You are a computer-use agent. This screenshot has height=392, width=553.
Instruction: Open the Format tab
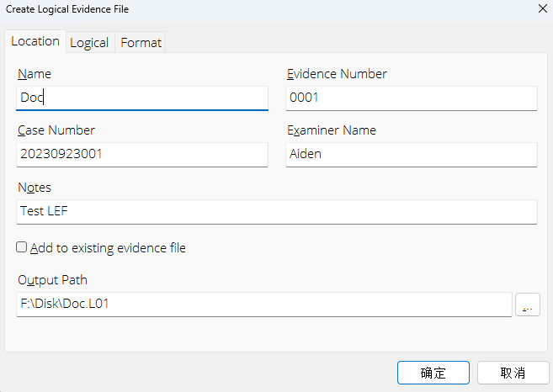[141, 42]
